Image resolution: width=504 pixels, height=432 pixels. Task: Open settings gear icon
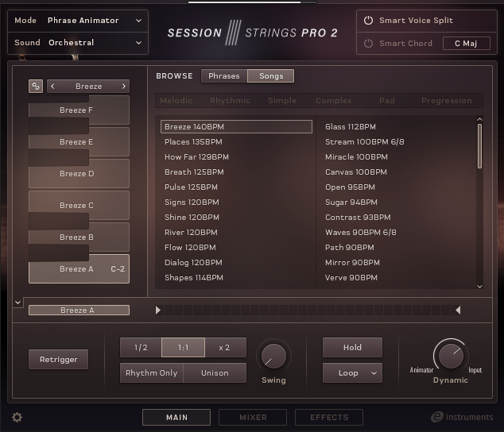pos(17,417)
